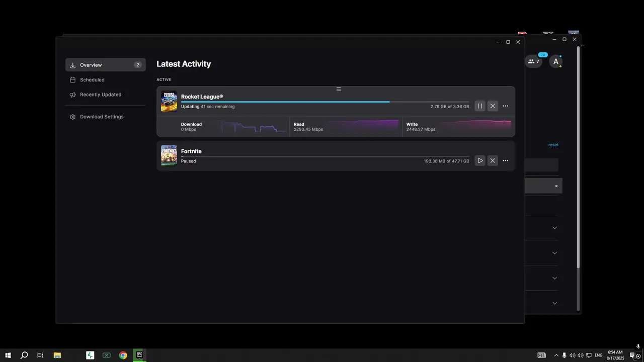Cancel the Fortnite download
The image size is (644, 362).
click(493, 161)
